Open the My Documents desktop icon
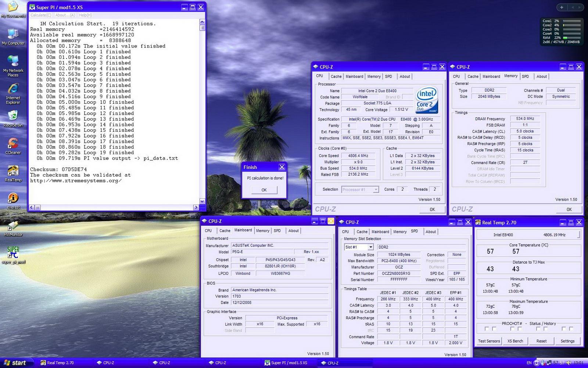Screen dimensions: 588x368 13,9
